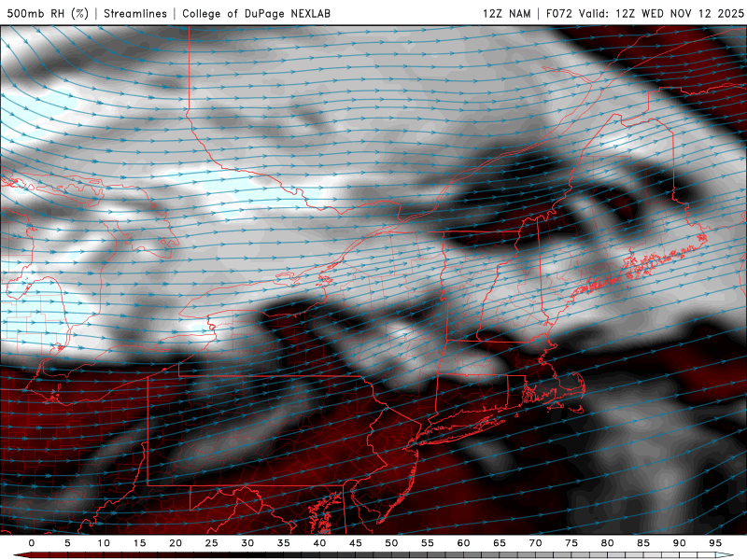Select the '35' color scale label
Viewport: 747px width, 560px height.
pos(284,543)
